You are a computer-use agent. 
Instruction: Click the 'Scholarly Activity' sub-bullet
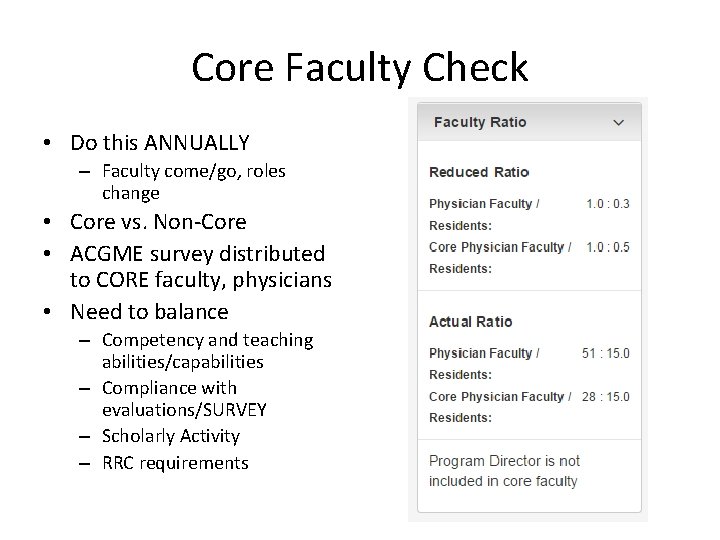(x=171, y=436)
